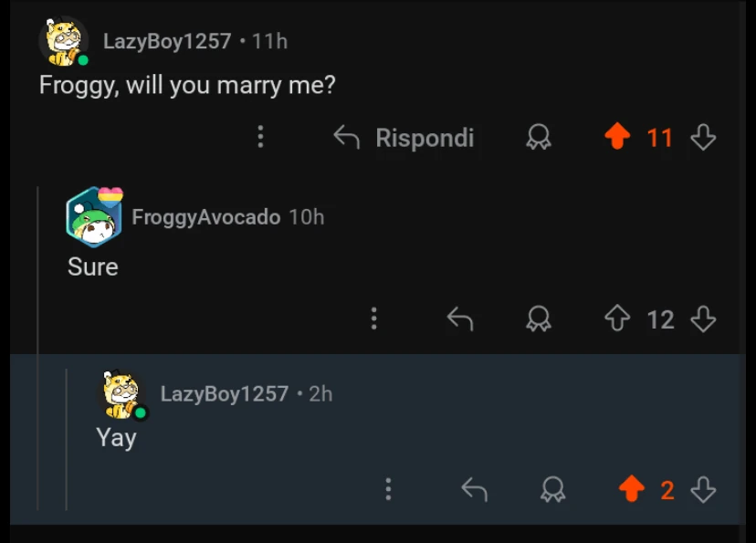Screen dimensions: 756x543
Task: Toggle the orange upvote on the top comment off
Action: (x=618, y=137)
